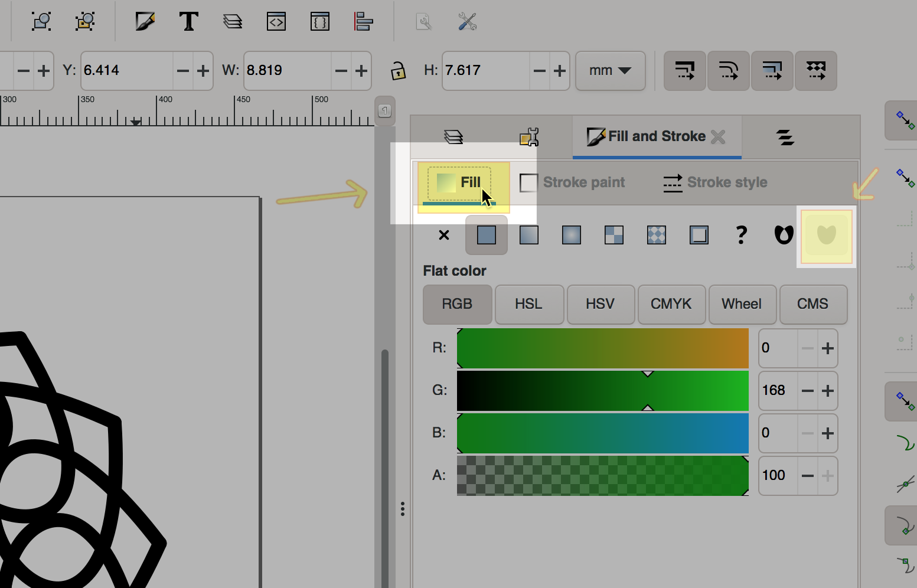Image resolution: width=917 pixels, height=588 pixels.
Task: Click the no paint X icon
Action: pyautogui.click(x=444, y=236)
